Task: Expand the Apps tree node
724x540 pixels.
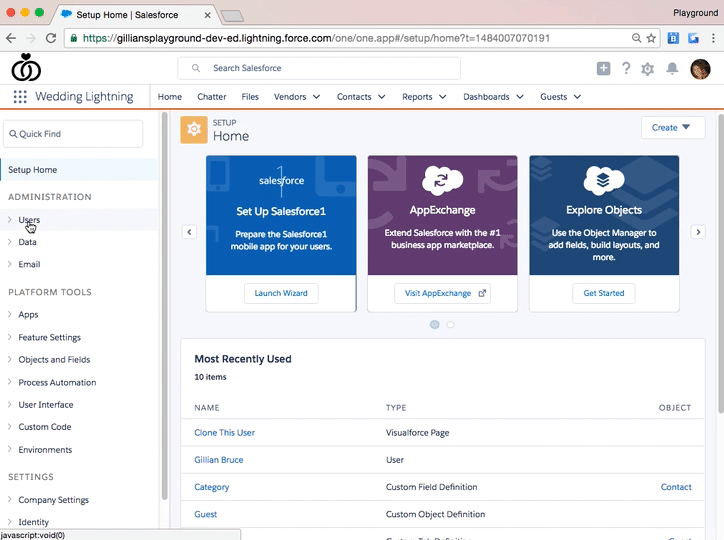Action: click(x=10, y=314)
